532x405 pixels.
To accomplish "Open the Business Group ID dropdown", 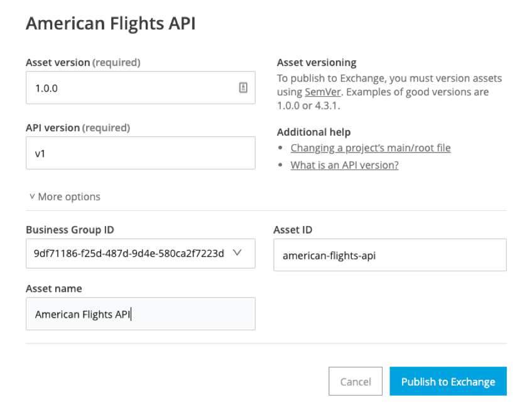I will 141,254.
